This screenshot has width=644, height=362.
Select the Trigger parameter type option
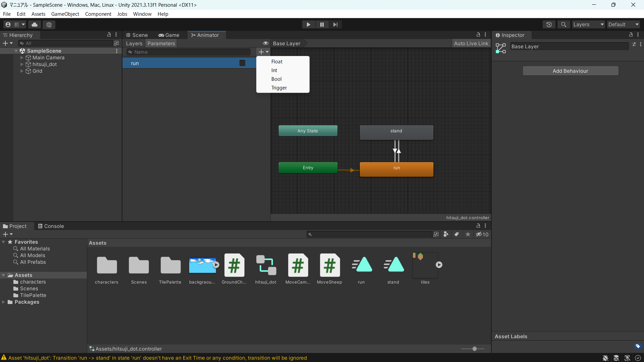[x=279, y=87]
